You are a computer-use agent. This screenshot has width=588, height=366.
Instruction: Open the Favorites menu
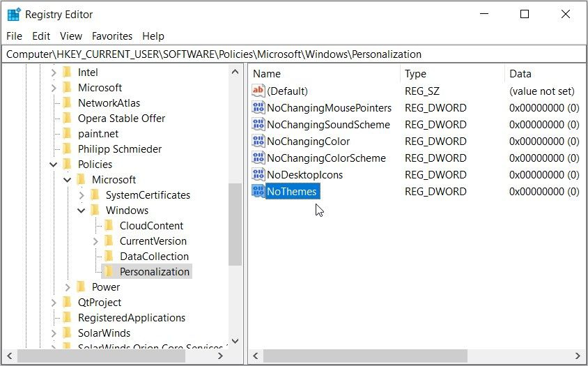pyautogui.click(x=112, y=36)
